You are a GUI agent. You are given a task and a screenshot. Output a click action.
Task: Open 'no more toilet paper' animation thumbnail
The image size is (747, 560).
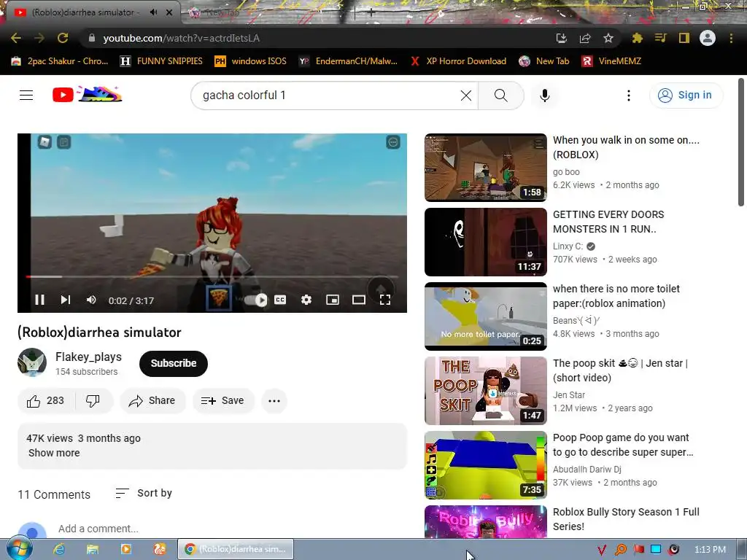click(485, 316)
